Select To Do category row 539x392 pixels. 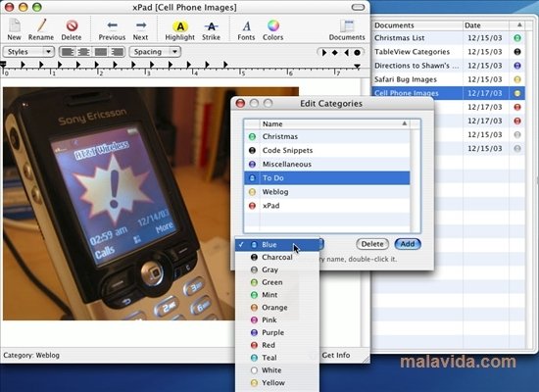point(327,177)
